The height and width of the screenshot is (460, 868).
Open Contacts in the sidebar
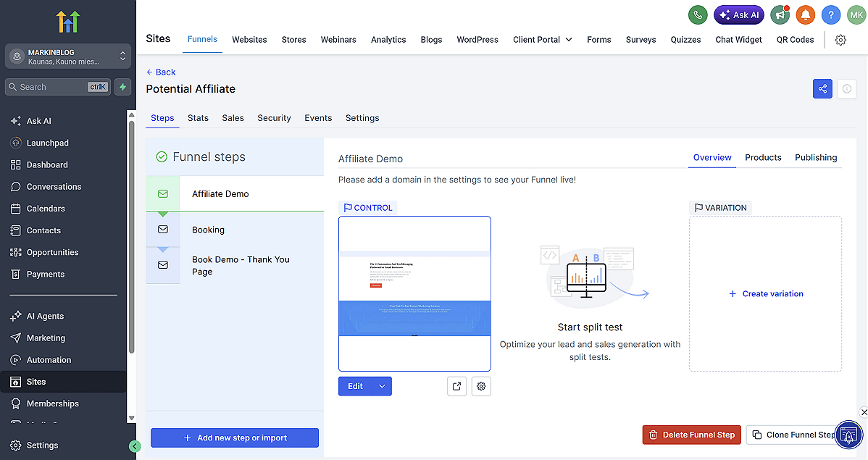(x=43, y=230)
